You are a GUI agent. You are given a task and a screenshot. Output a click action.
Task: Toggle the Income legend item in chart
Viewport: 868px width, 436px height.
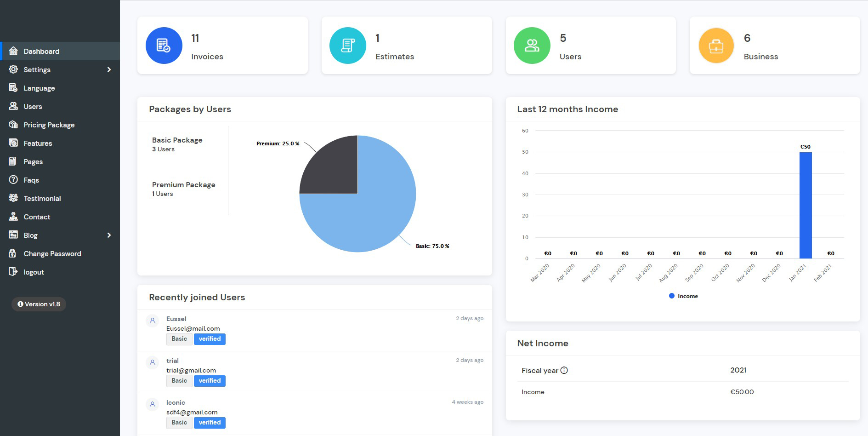683,296
